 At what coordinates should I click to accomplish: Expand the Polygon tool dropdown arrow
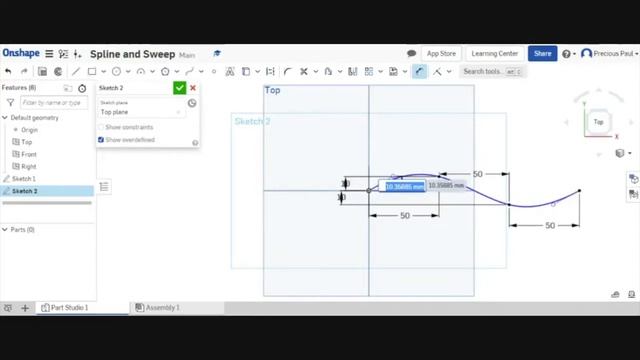177,71
